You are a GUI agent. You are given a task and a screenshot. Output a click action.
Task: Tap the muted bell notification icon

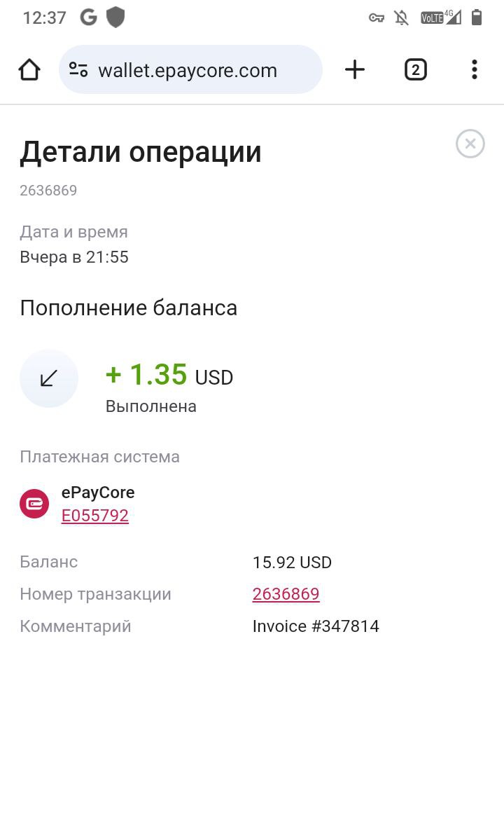click(x=401, y=18)
